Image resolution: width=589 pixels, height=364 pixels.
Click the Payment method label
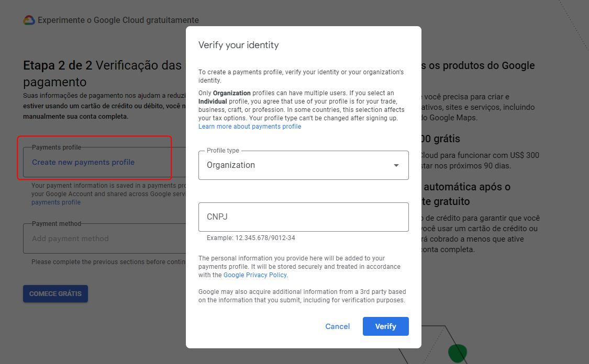[x=57, y=224]
